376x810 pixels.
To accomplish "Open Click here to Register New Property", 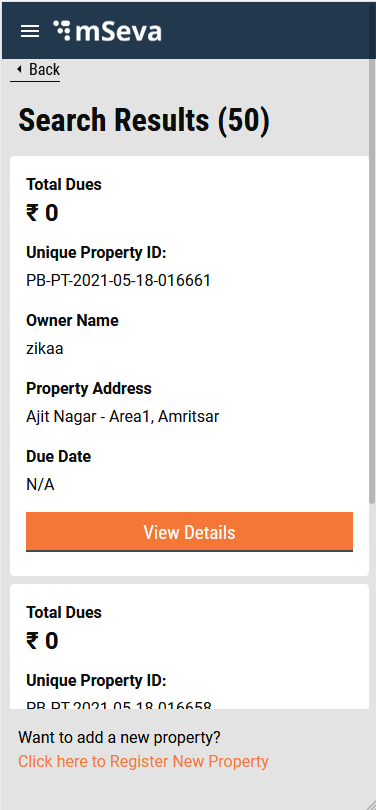I will click(x=143, y=761).
